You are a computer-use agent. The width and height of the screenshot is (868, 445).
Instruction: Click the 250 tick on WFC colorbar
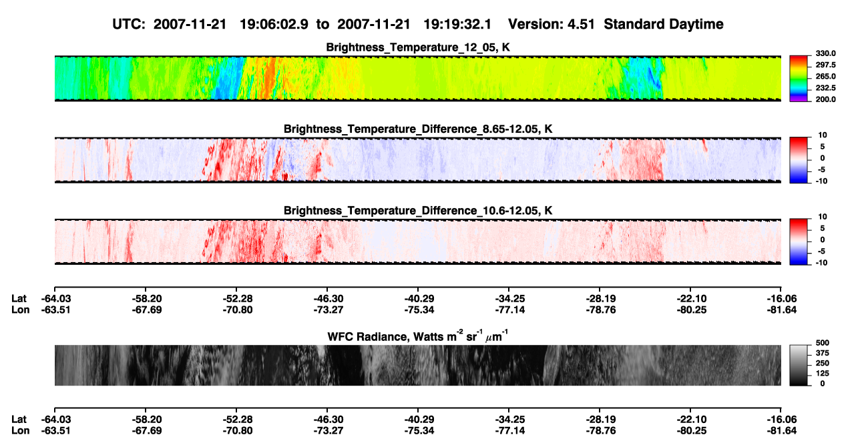click(x=823, y=364)
